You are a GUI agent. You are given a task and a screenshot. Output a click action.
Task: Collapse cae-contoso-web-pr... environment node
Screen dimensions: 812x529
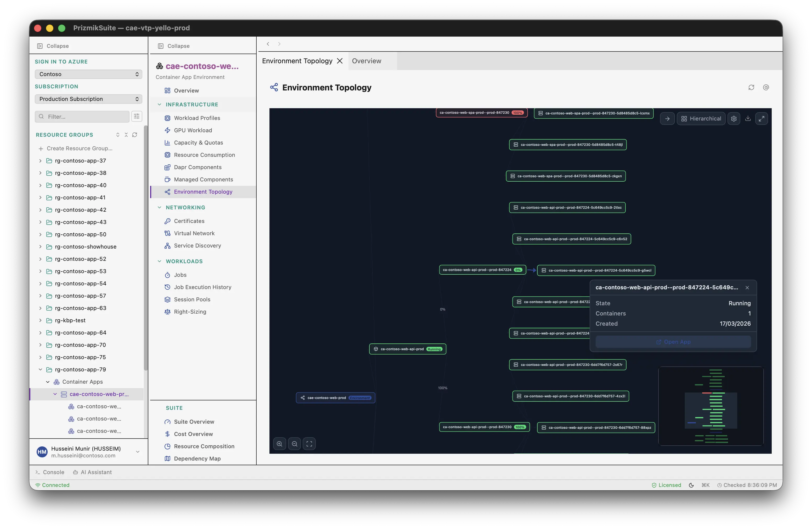[x=55, y=394]
